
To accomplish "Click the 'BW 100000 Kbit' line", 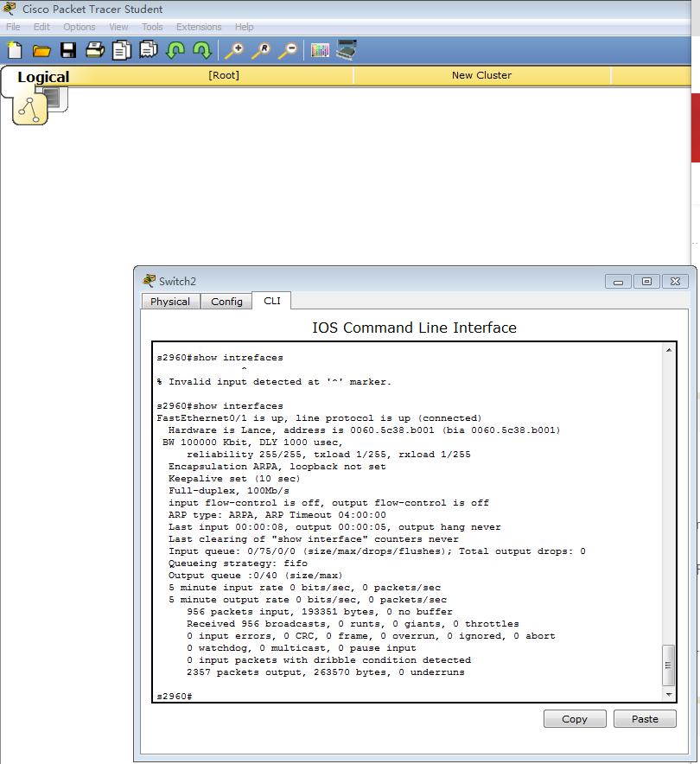I will (x=253, y=442).
